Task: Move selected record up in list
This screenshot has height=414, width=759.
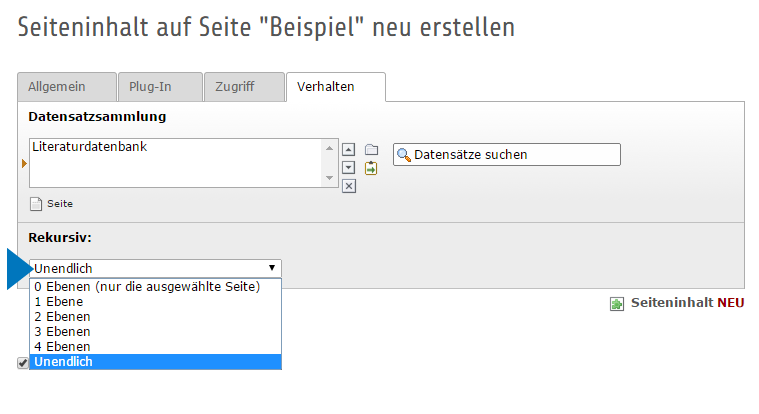Action: [x=349, y=150]
